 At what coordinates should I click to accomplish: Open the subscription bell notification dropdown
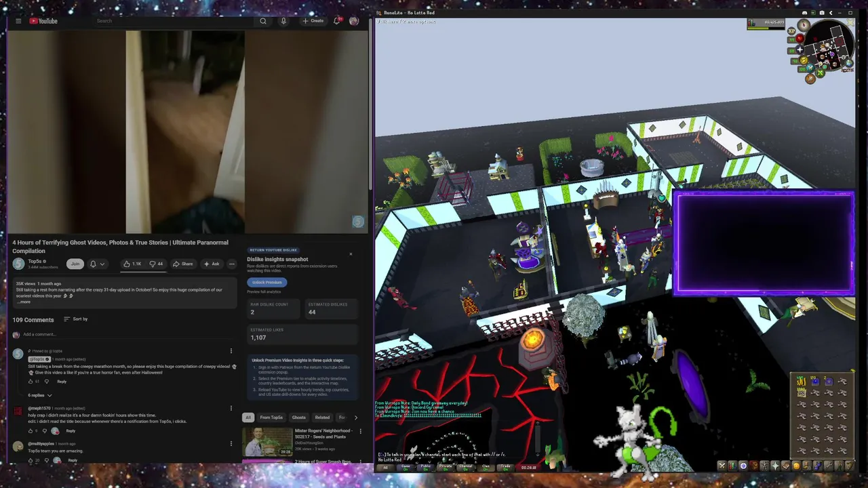pyautogui.click(x=97, y=264)
